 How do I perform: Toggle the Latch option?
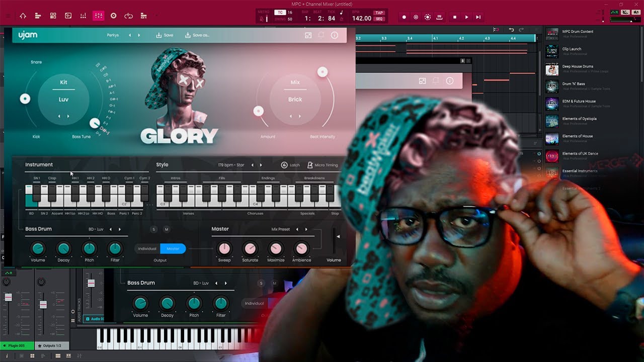coord(290,165)
